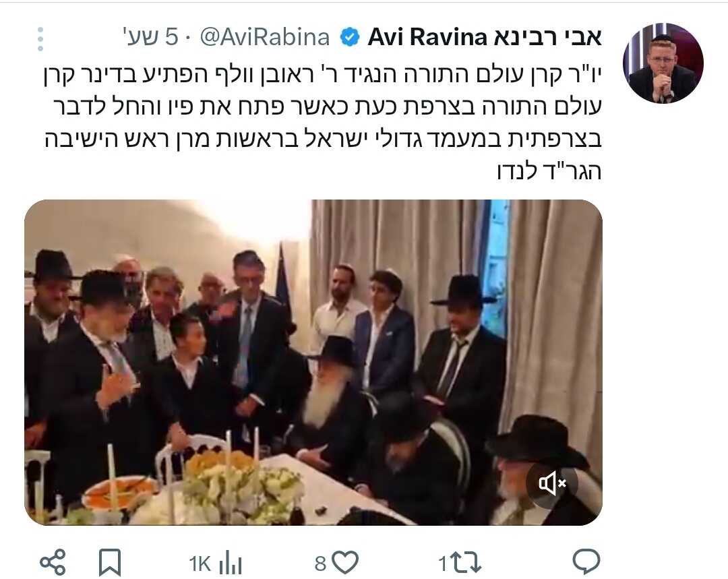View post analytics bar chart icon

point(231,563)
